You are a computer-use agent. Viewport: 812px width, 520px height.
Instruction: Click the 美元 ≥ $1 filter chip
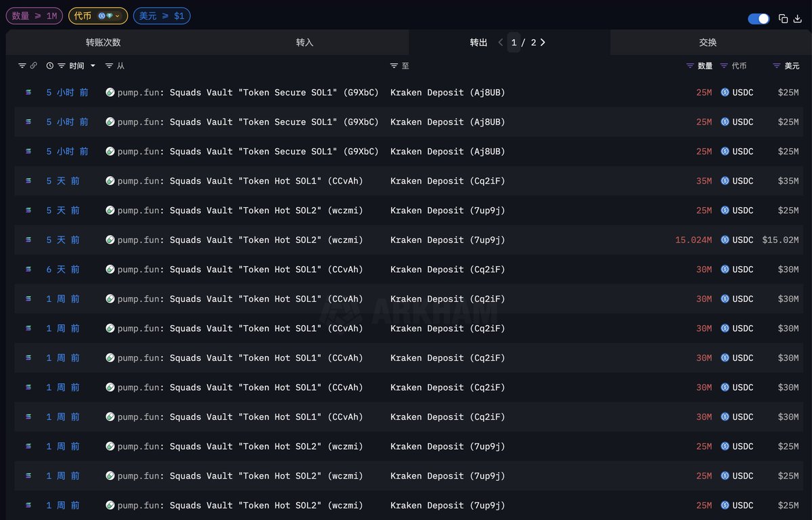click(161, 16)
